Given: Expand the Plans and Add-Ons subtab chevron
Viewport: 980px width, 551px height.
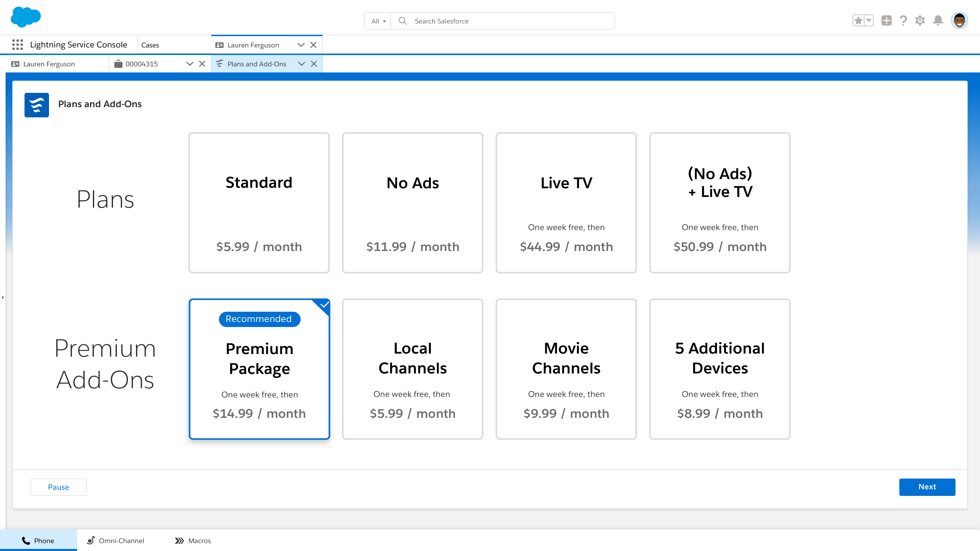Looking at the screenshot, I should coord(301,64).
